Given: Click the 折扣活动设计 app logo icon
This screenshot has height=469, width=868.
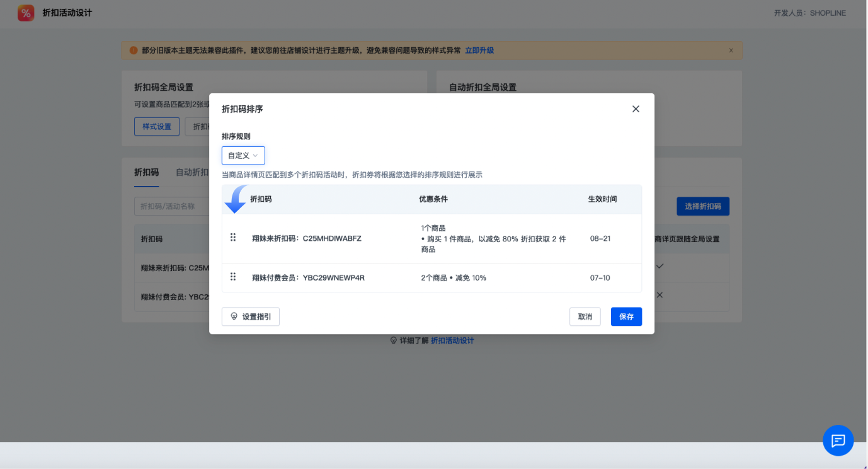Looking at the screenshot, I should (26, 13).
